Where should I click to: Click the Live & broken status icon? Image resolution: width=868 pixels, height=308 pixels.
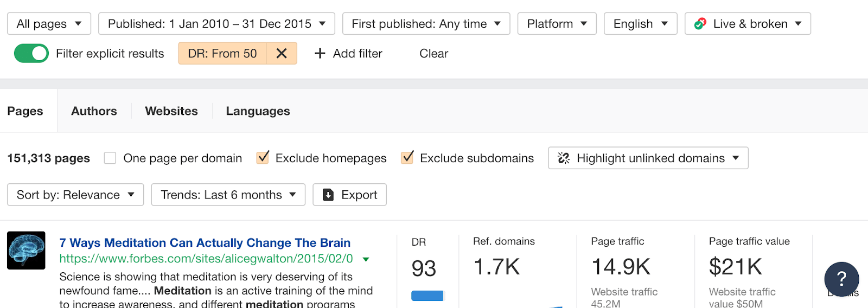click(700, 24)
